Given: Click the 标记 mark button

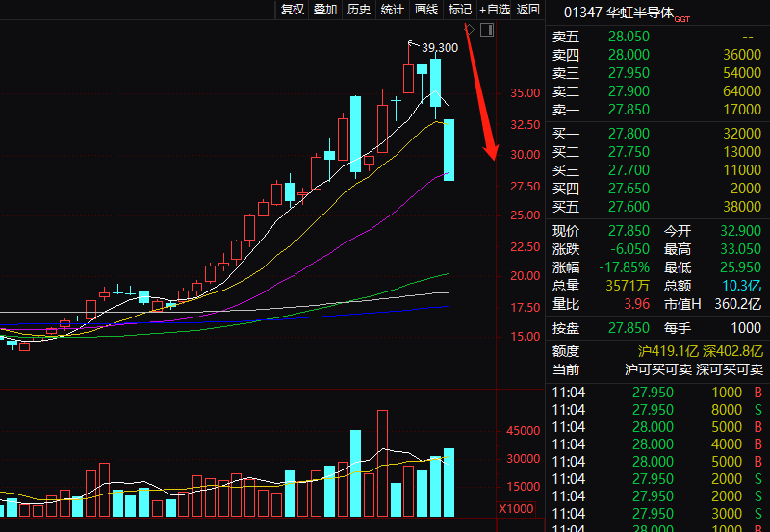Looking at the screenshot, I should coord(460,10).
